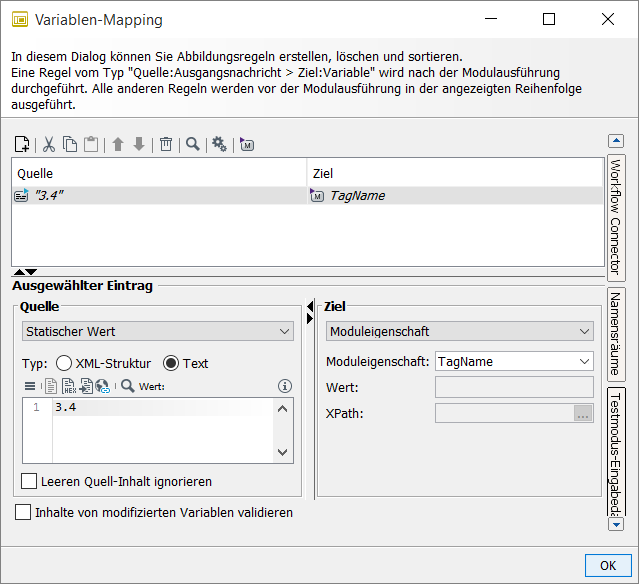Viewport: 639px width, 584px height.
Task: Open the Ziel type dropdown showing Moduleigenschaft
Action: 460,331
